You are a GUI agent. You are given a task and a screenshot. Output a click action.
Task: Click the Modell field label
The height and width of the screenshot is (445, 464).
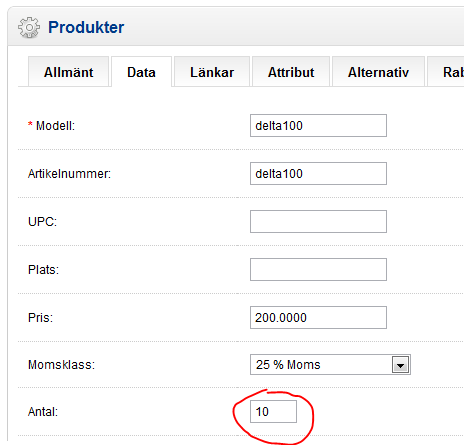pos(55,126)
